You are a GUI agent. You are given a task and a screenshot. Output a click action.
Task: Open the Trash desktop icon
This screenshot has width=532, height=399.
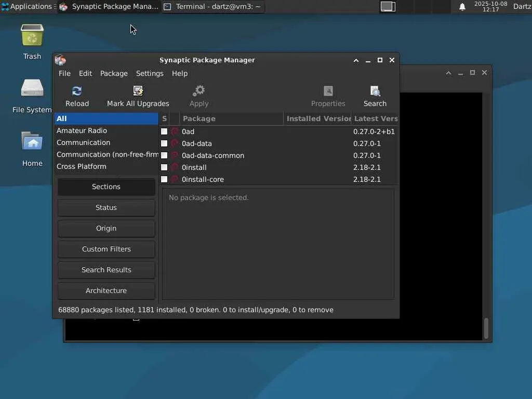[x=32, y=35]
